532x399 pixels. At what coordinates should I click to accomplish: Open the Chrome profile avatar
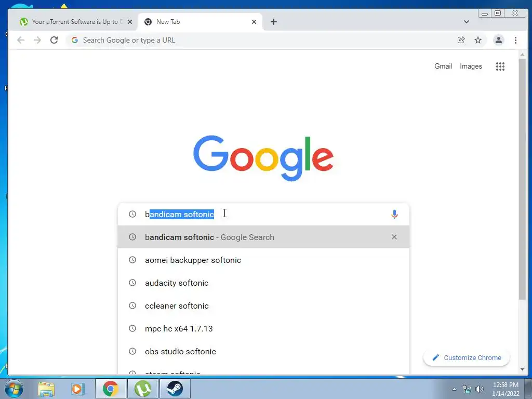point(498,40)
